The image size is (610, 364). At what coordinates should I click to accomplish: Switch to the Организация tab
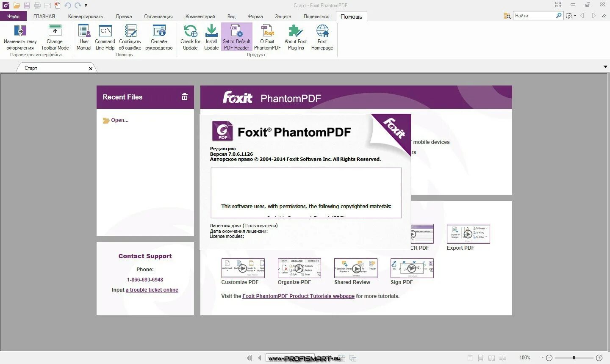[x=158, y=17]
